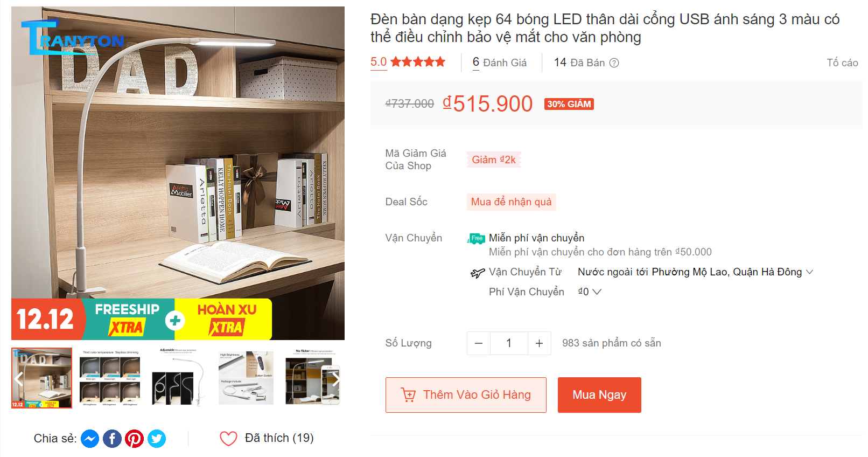Viewport: 868px width, 457px height.
Task: Share product via Messenger icon
Action: [x=90, y=439]
